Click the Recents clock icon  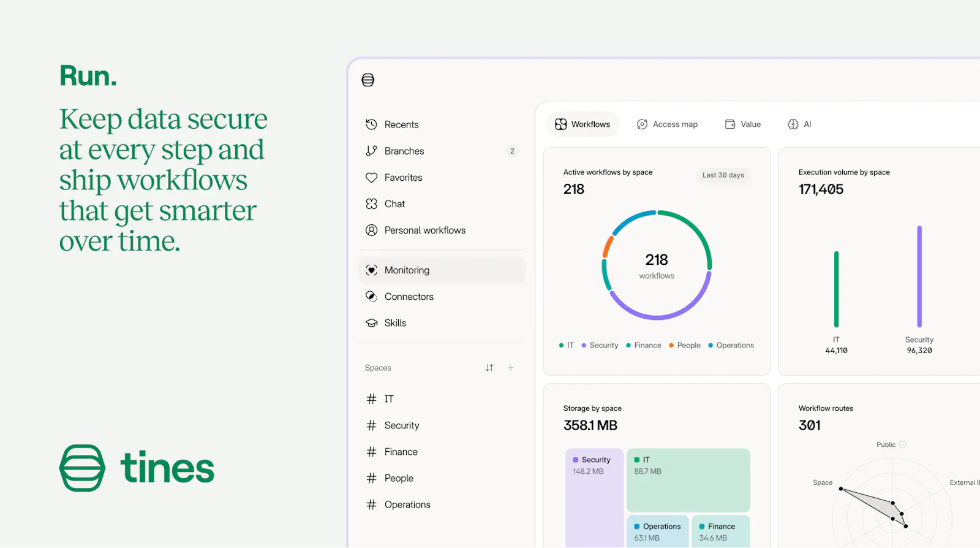pyautogui.click(x=371, y=124)
